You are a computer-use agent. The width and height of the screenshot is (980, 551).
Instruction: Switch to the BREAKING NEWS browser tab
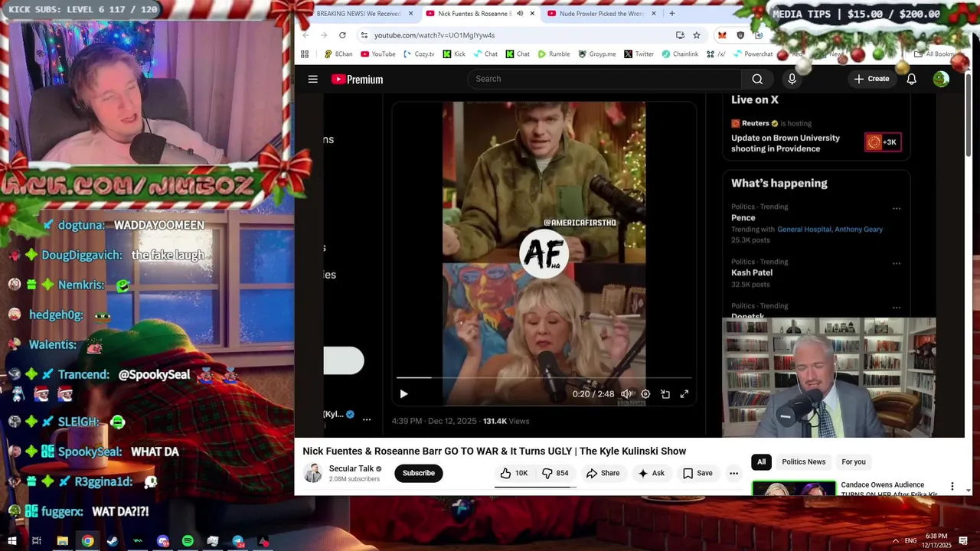[x=358, y=13]
